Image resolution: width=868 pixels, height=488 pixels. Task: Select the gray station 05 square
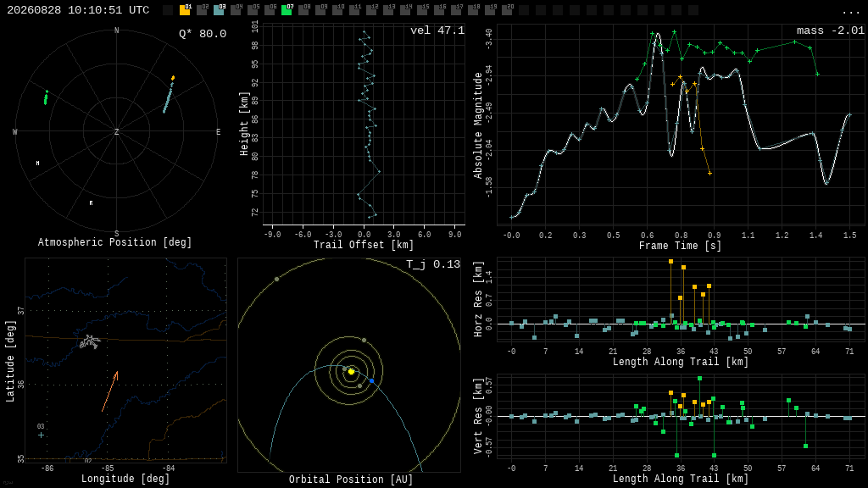pyautogui.click(x=253, y=9)
